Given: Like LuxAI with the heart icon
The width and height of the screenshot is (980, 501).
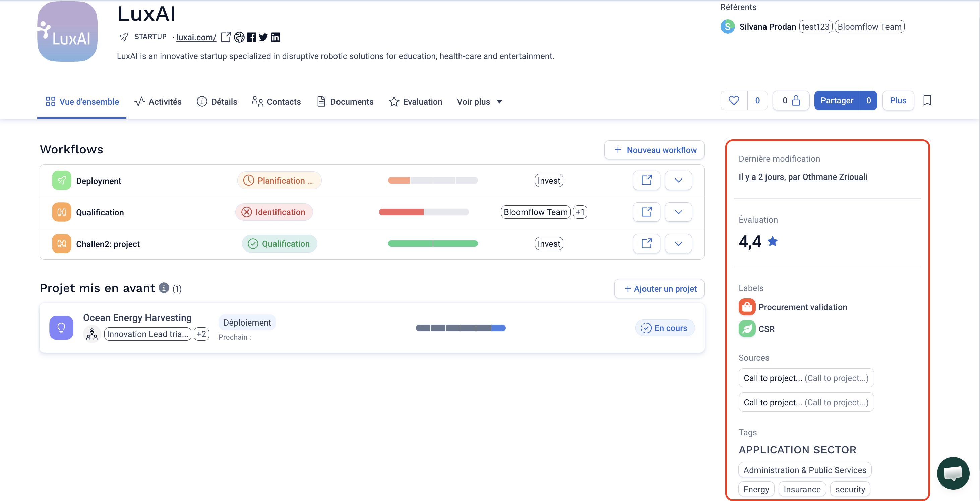Looking at the screenshot, I should 734,101.
